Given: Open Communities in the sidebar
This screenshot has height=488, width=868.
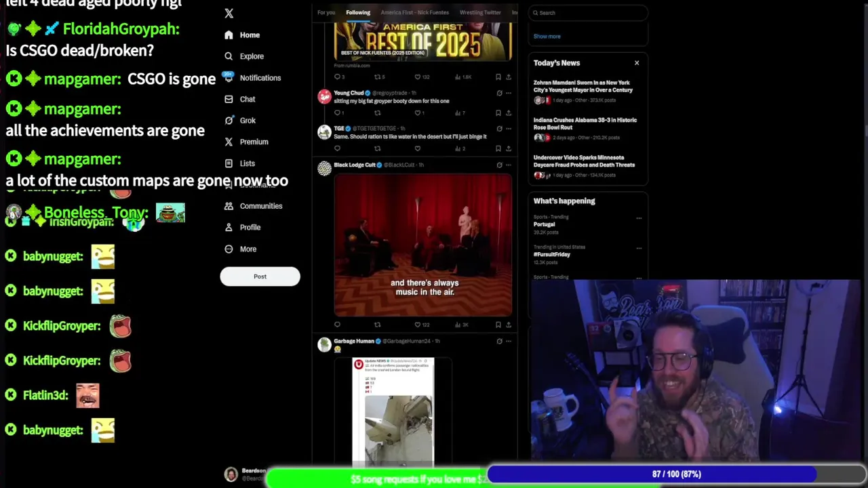Looking at the screenshot, I should pos(253,206).
